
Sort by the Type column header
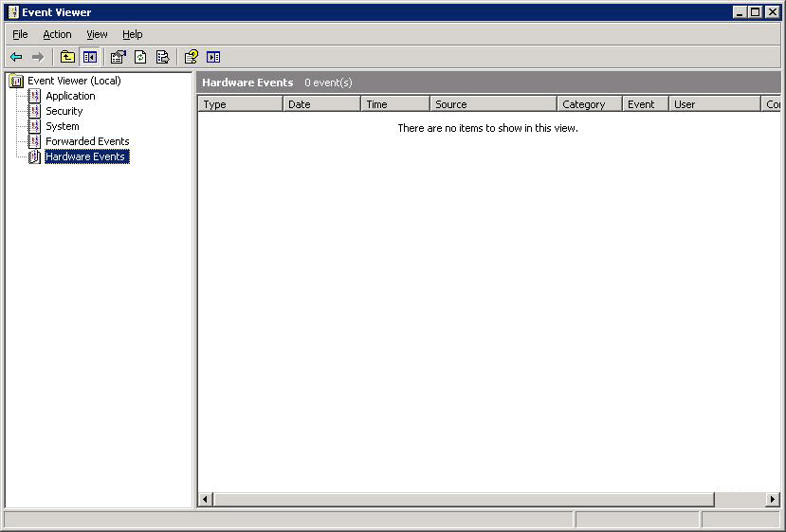241,103
